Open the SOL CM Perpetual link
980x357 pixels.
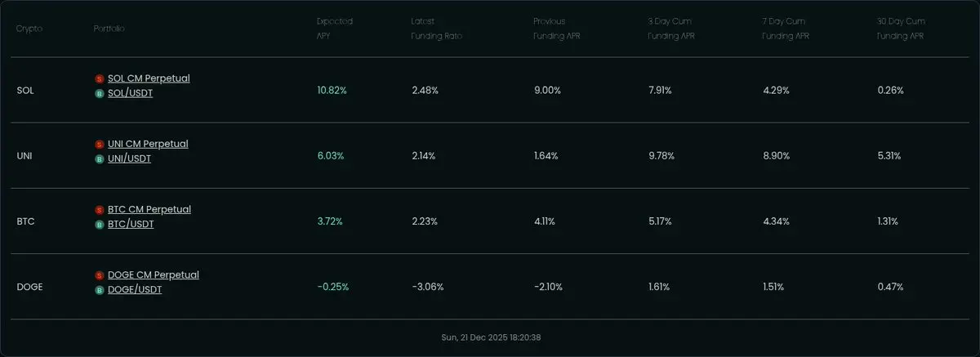tap(149, 78)
